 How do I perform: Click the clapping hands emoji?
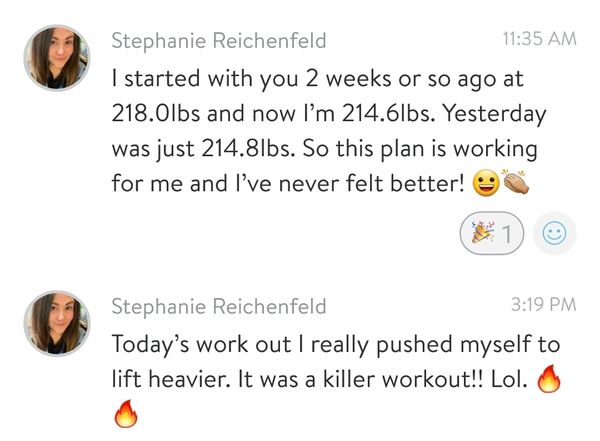point(516,182)
